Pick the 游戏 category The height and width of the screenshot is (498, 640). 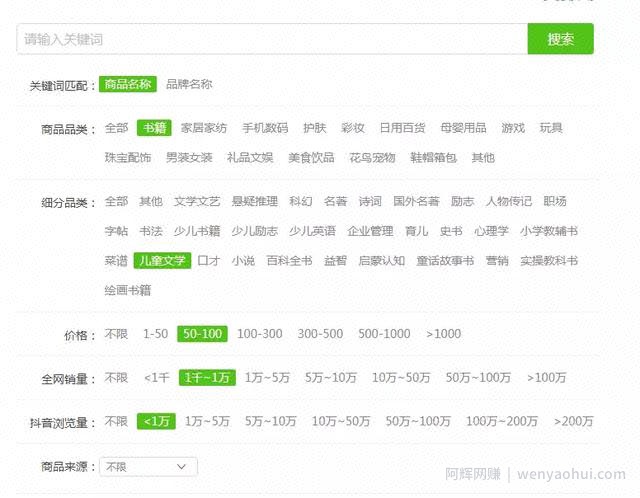pyautogui.click(x=513, y=128)
